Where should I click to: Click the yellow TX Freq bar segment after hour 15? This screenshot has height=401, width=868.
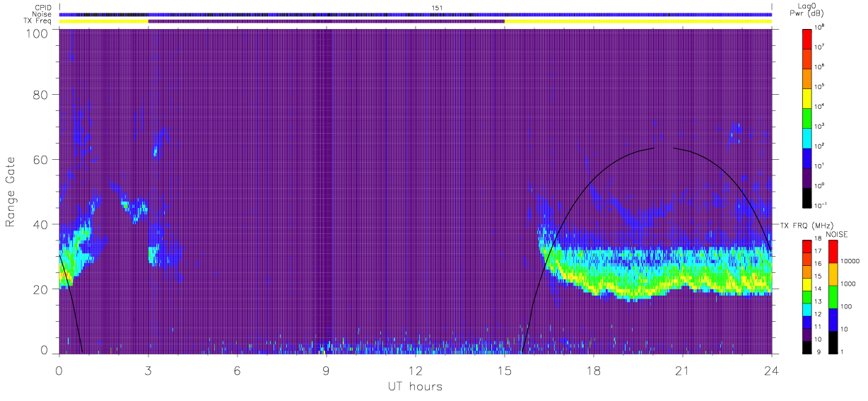(638, 21)
